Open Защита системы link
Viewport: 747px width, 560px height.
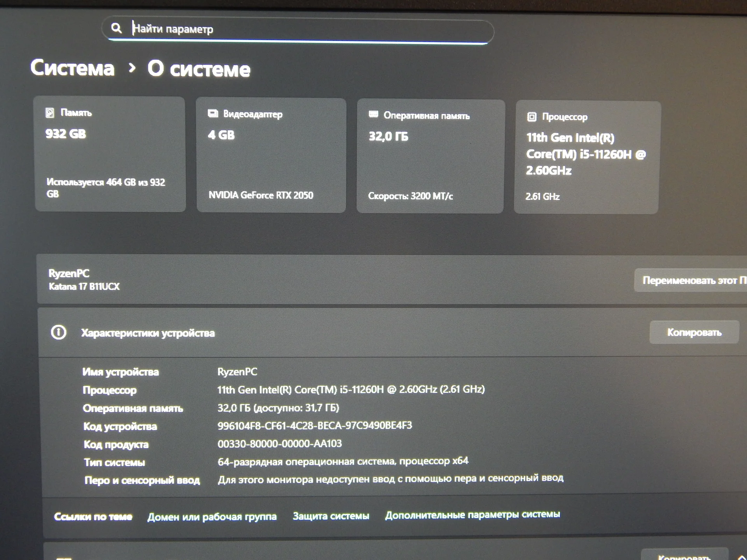331,516
